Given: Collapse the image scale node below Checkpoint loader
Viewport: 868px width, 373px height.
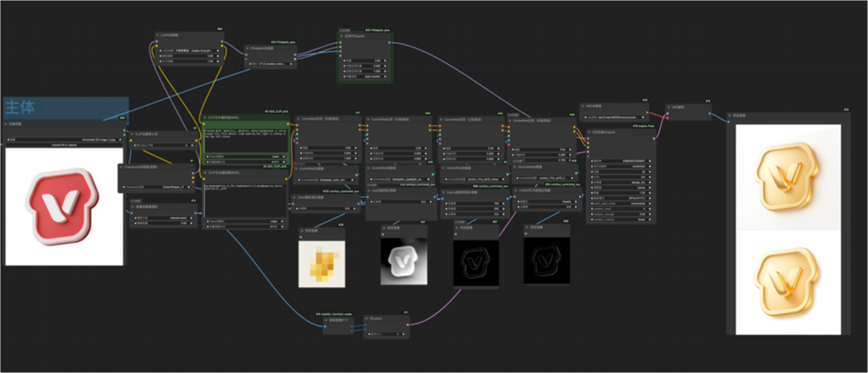Looking at the screenshot, I should point(133,207).
